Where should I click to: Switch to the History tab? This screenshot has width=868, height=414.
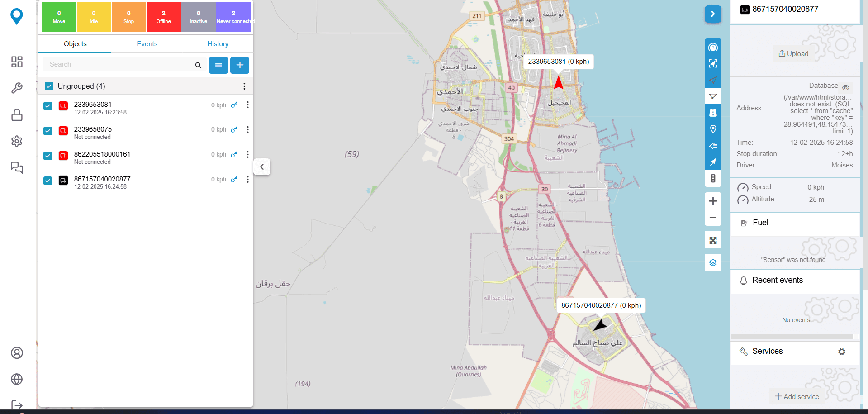pyautogui.click(x=218, y=44)
